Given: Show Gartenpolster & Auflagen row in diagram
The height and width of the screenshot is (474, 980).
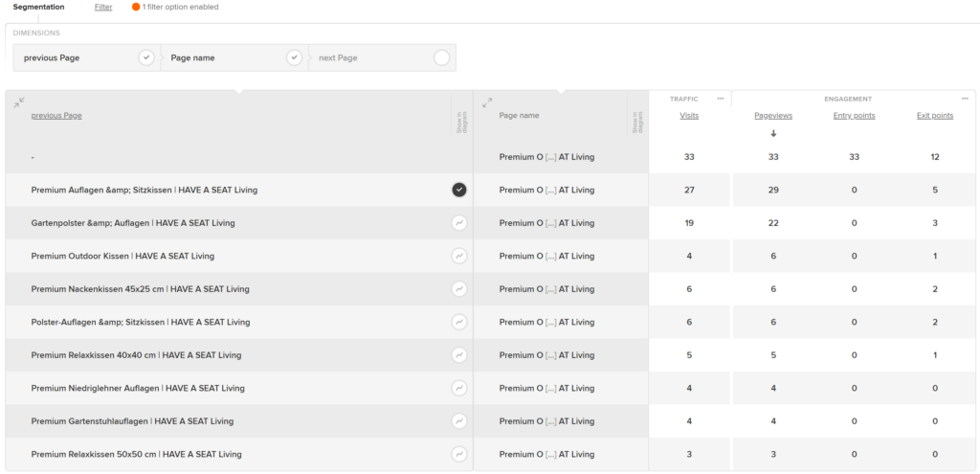Looking at the screenshot, I should (x=459, y=222).
